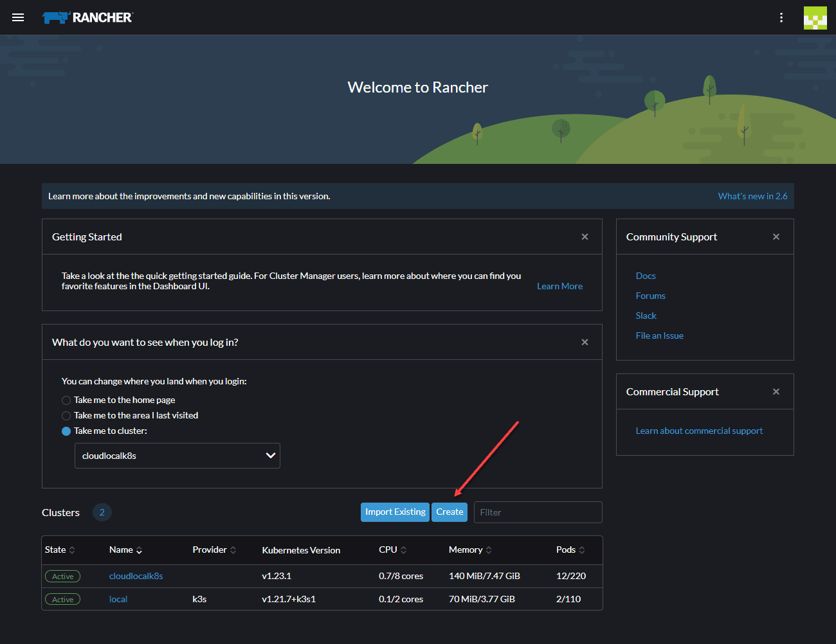Open the user avatar menu
The image size is (836, 644).
(815, 18)
